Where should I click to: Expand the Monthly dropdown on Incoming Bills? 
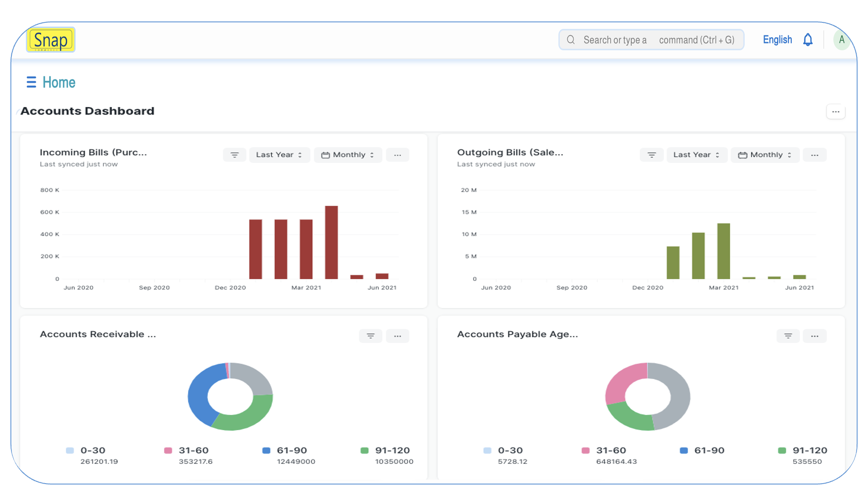(348, 155)
